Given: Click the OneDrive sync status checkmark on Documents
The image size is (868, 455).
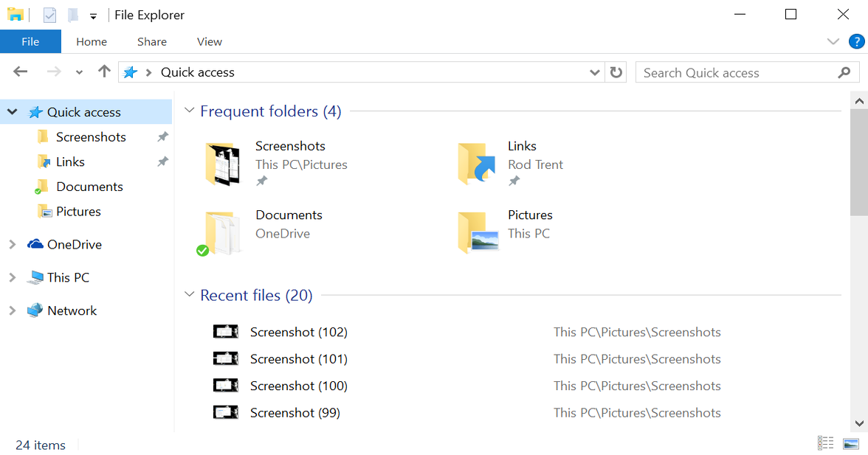Looking at the screenshot, I should (203, 250).
